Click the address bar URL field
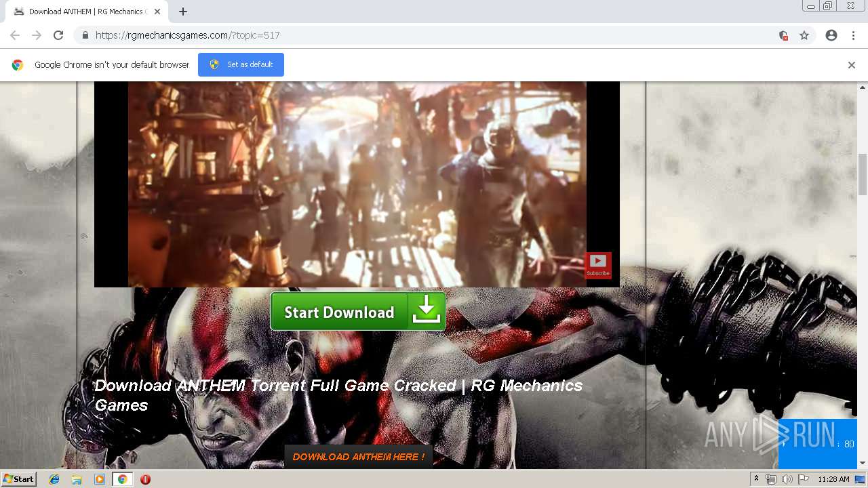Image resolution: width=868 pixels, height=488 pixels. point(434,35)
